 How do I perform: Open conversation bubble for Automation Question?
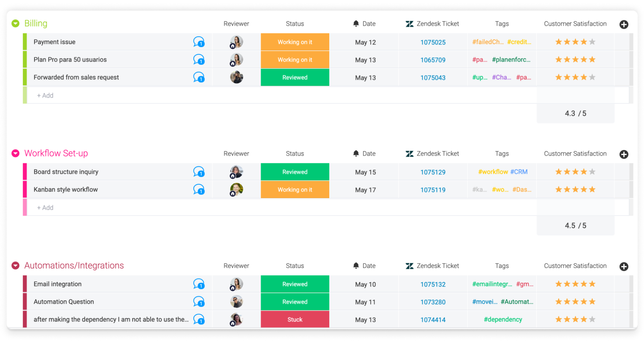(199, 302)
